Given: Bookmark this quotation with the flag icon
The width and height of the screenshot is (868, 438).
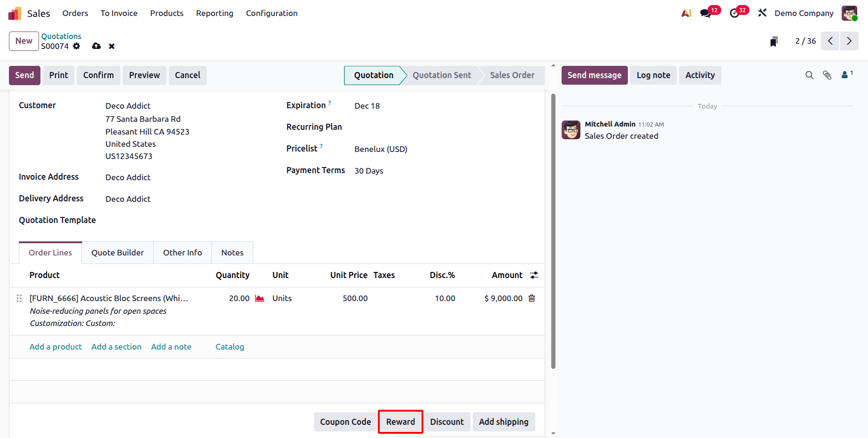Looking at the screenshot, I should click(x=774, y=41).
